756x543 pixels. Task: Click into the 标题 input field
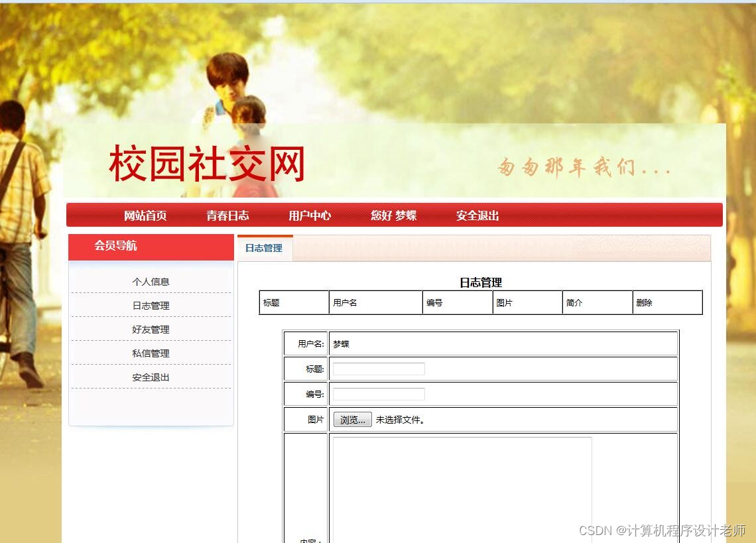(x=379, y=369)
